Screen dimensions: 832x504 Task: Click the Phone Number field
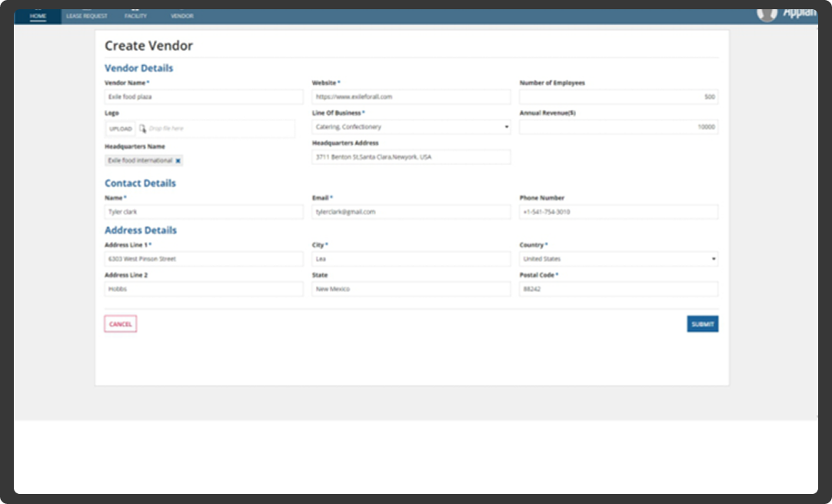click(x=618, y=211)
